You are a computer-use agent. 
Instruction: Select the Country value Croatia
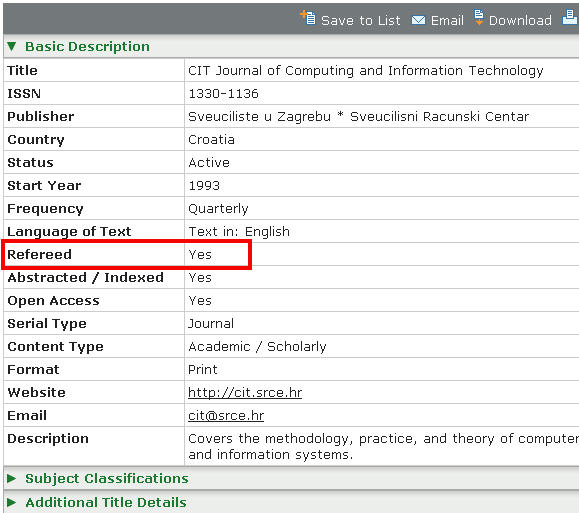tap(211, 140)
